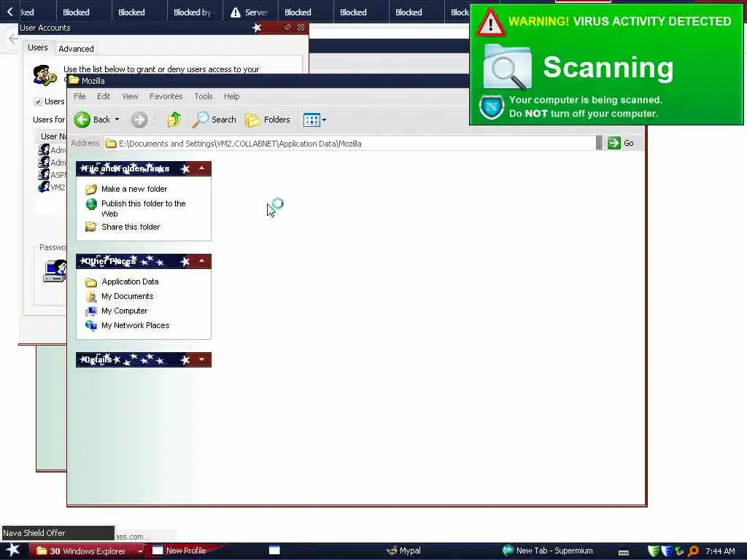
Task: Open the Tools menu
Action: 204,96
